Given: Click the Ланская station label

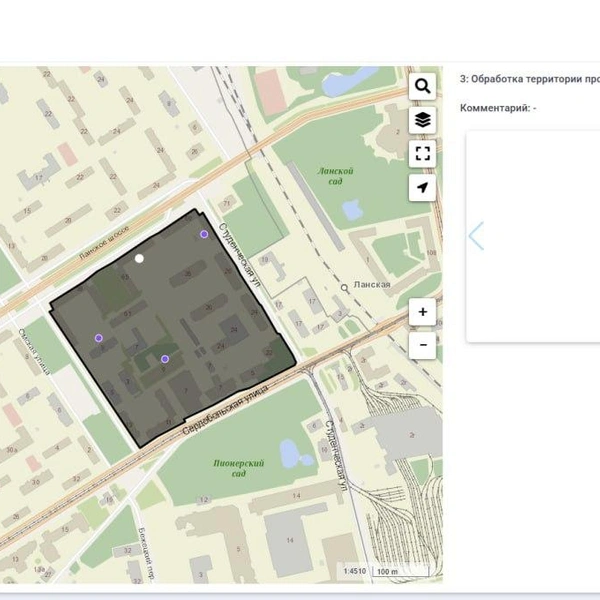Looking at the screenshot, I should (x=372, y=284).
